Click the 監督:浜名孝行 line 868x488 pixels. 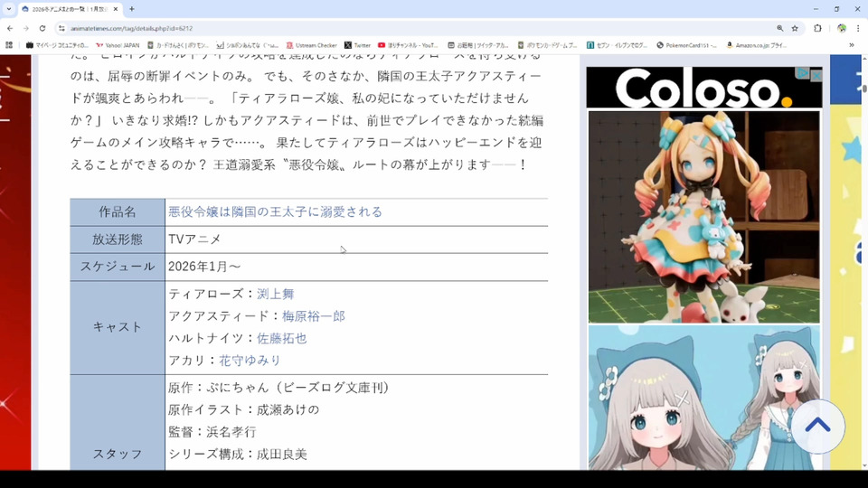click(x=212, y=432)
